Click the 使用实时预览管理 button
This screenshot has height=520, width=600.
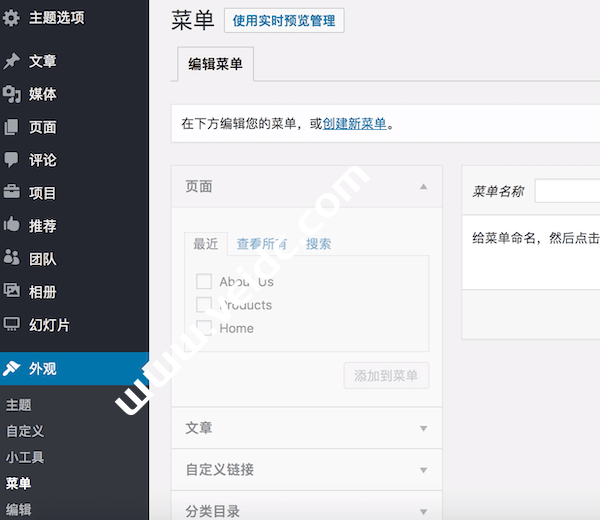[x=284, y=20]
